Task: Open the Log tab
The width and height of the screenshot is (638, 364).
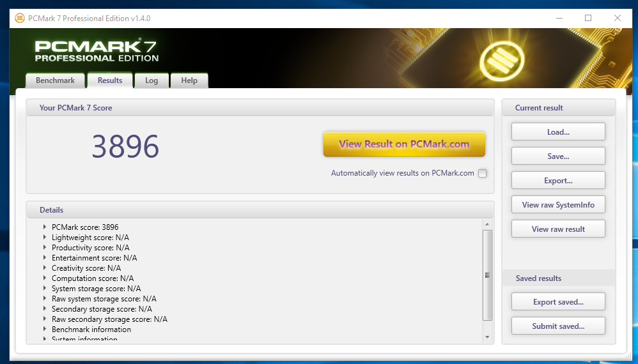Action: (152, 80)
